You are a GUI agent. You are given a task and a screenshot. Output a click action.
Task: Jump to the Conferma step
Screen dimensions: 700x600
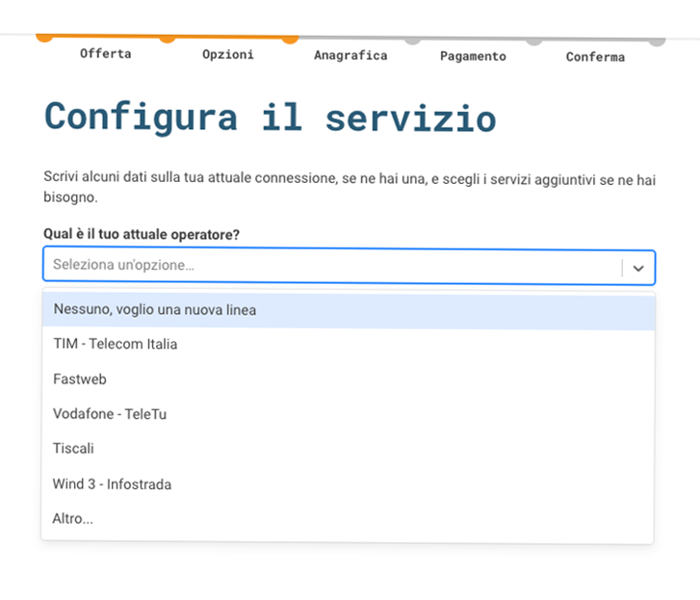596,57
